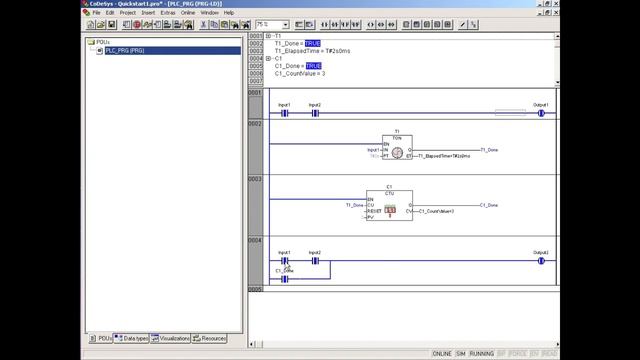Click the Output1 coil in network 0001
This screenshot has height=360, width=640.
541,113
